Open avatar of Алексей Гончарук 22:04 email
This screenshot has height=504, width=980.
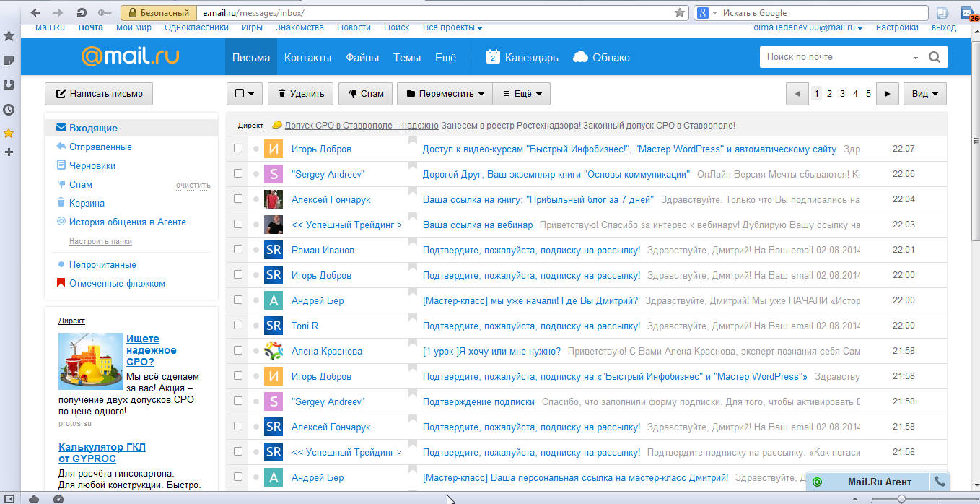(x=274, y=199)
